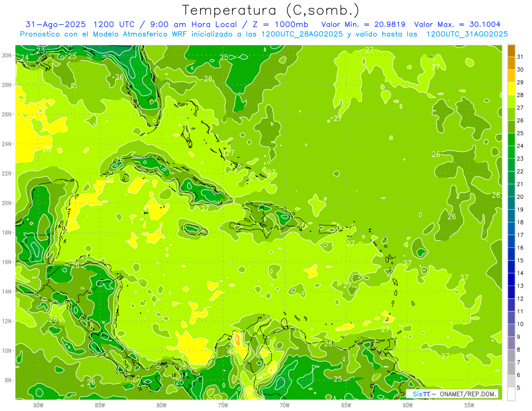Click the color bar value 5
Image resolution: width=532 pixels, height=411 pixels.
(519, 388)
